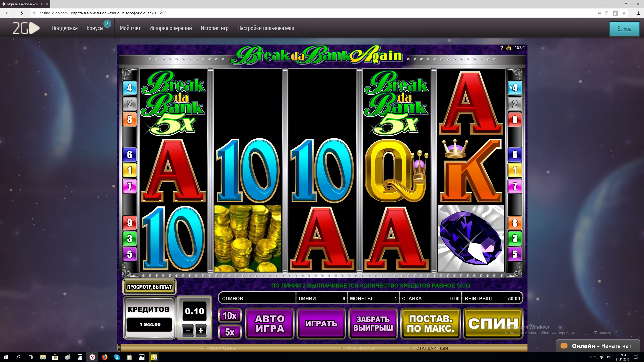Screen dimensions: 644x362
Task: Click the ЗАБРАТЬ ВЫИГРЫШ button
Action: pos(373,324)
